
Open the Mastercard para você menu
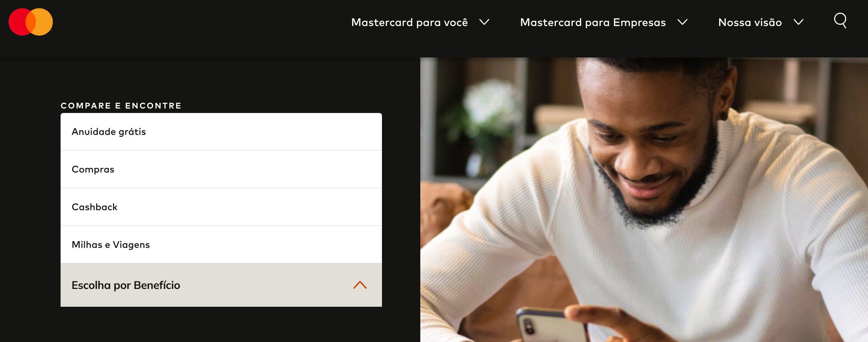pyautogui.click(x=409, y=22)
